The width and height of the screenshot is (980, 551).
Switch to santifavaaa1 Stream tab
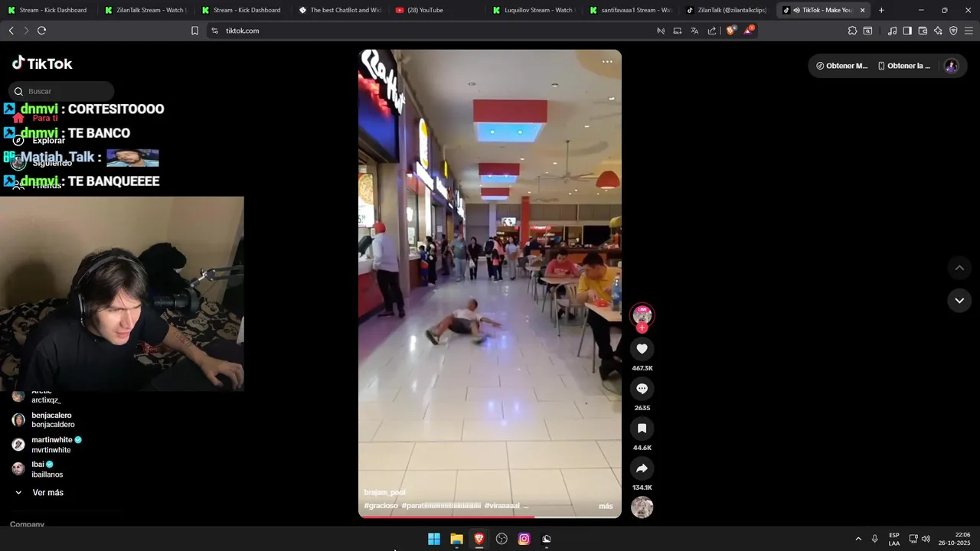pyautogui.click(x=631, y=10)
